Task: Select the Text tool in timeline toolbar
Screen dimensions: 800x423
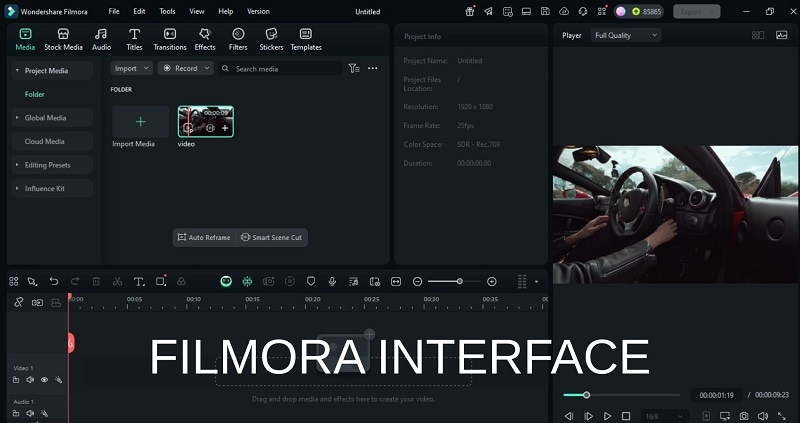Action: pyautogui.click(x=139, y=281)
